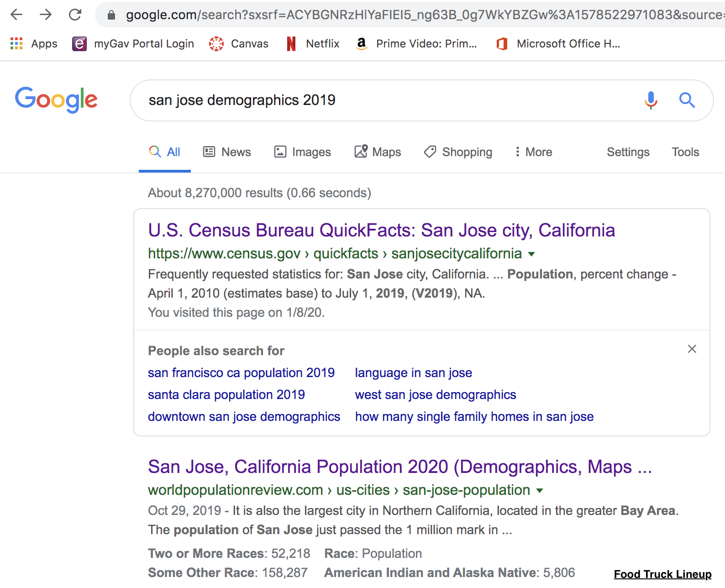Open the More search categories menu
This screenshot has width=725, height=588.
click(533, 152)
